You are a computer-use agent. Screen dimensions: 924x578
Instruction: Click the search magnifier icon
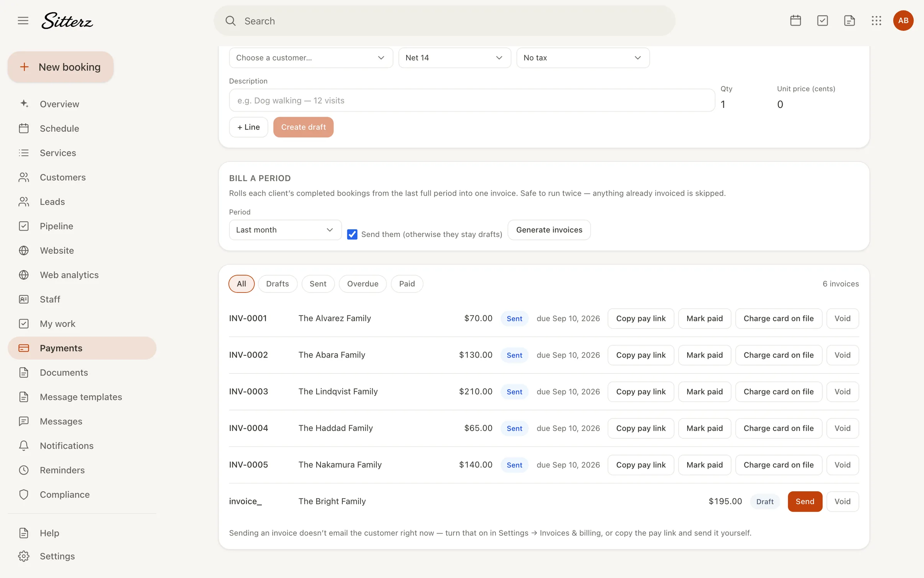coord(230,21)
